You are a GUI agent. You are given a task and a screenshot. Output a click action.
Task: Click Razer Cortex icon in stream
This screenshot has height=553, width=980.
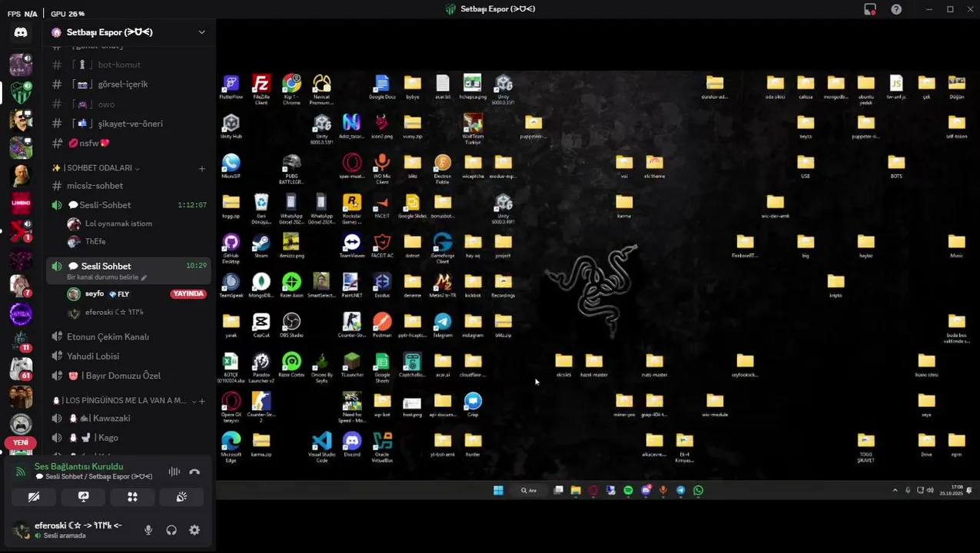[x=291, y=365]
